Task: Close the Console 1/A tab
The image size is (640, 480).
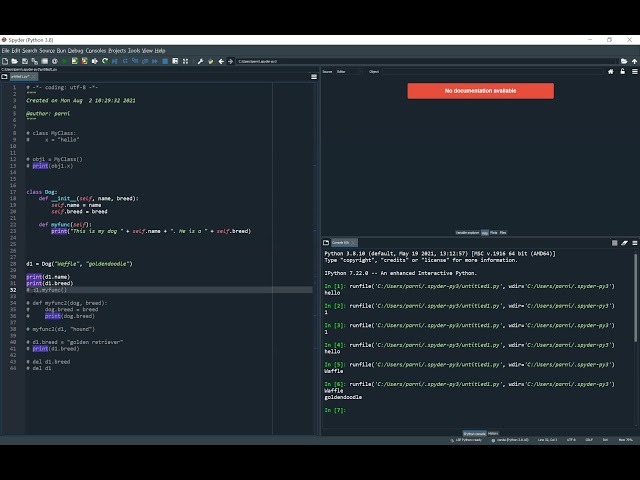Action: click(353, 242)
